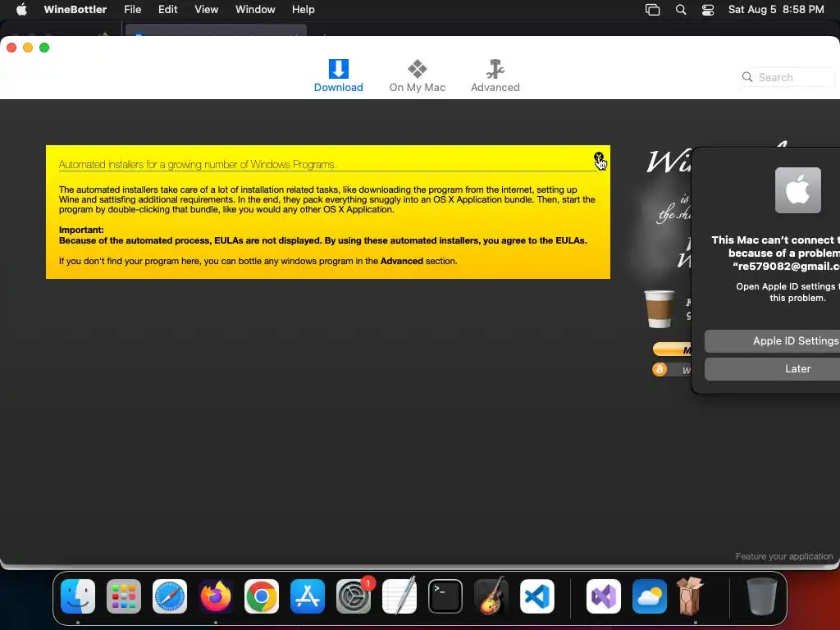The image size is (840, 630).
Task: Open TextEdit from the Dock
Action: point(399,596)
